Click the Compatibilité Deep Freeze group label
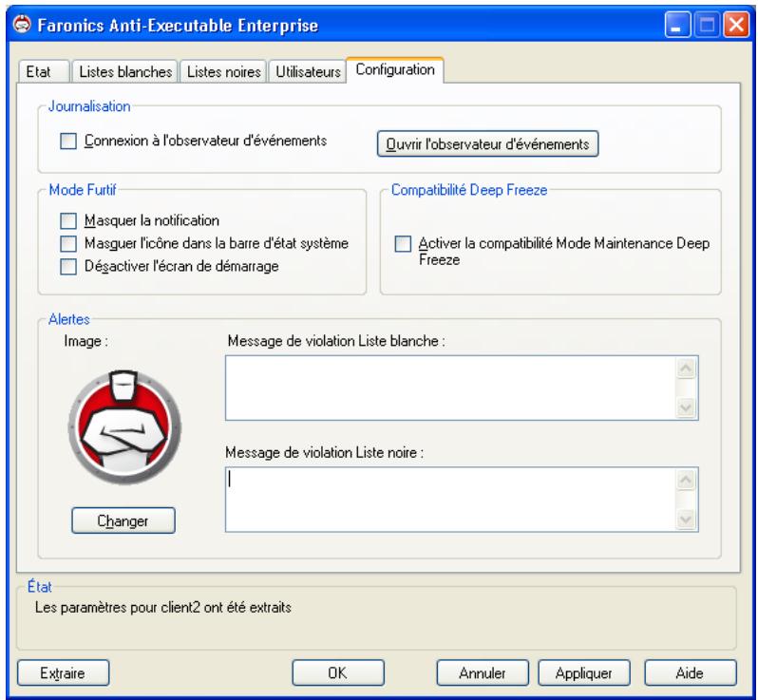The image size is (758, 700). 469,190
